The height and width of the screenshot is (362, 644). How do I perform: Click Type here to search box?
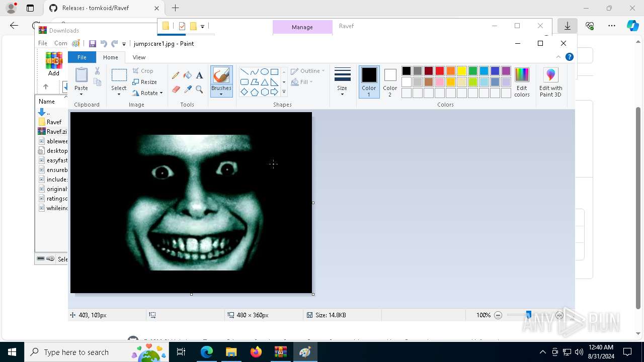96,352
